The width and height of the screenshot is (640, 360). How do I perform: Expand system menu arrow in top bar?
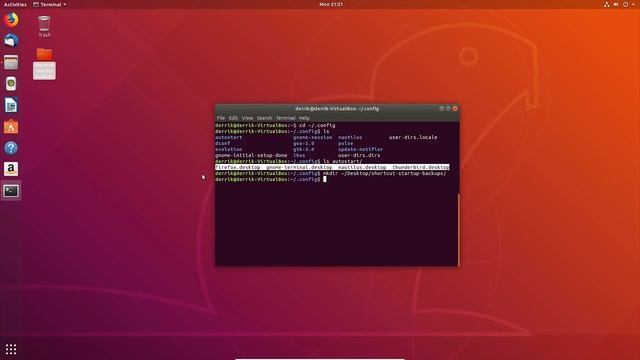click(x=633, y=4)
